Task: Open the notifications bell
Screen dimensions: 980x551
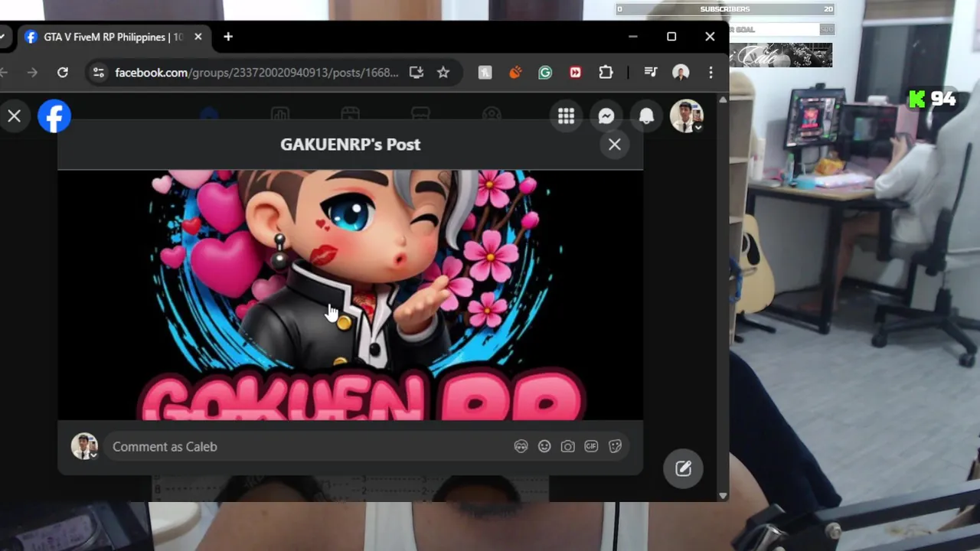Action: pyautogui.click(x=646, y=116)
